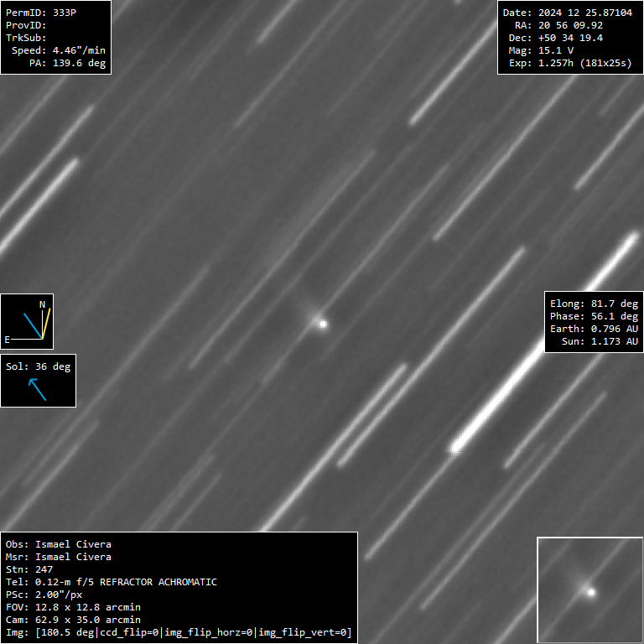Select the 'PSc: 2.00"/px' pixel scale line
Viewport: 644px width, 644px height.
coord(44,595)
